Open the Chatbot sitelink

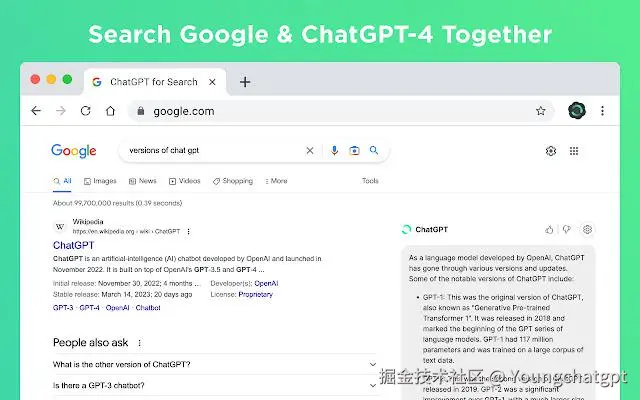click(x=148, y=308)
